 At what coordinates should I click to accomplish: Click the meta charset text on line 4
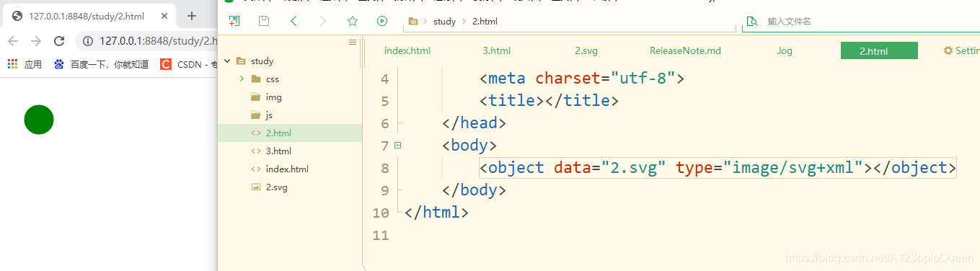[581, 79]
